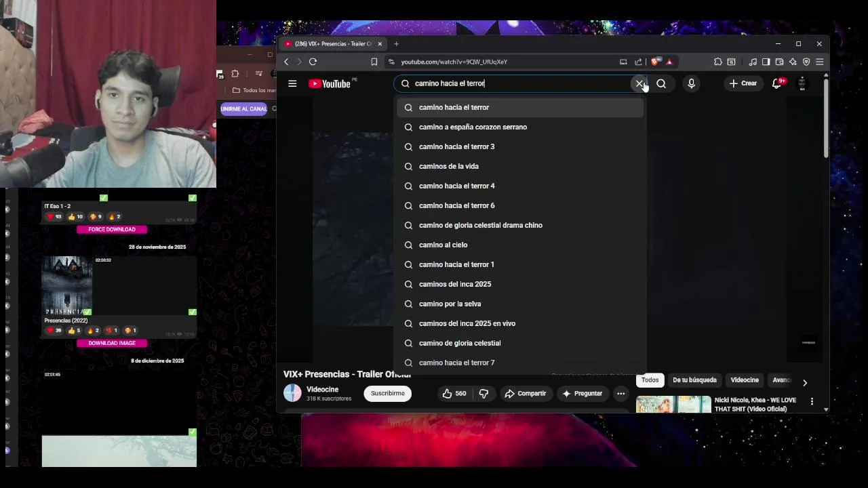Open the Leo AI sparkle icon

tap(793, 62)
